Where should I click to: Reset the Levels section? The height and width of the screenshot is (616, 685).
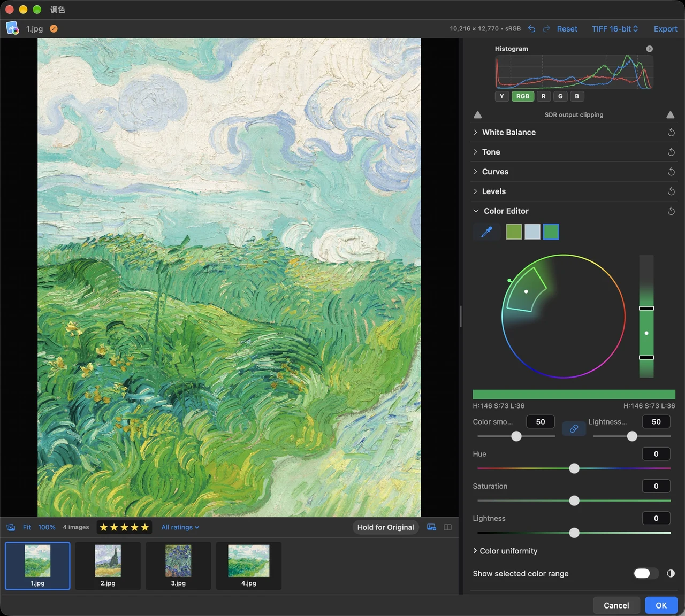pos(671,191)
